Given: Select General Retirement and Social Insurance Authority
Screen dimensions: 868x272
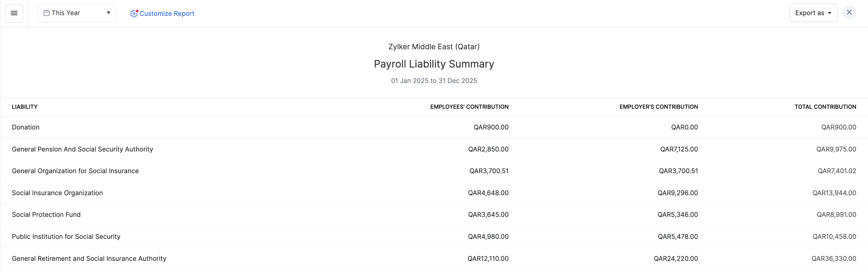Looking at the screenshot, I should coord(89,258).
